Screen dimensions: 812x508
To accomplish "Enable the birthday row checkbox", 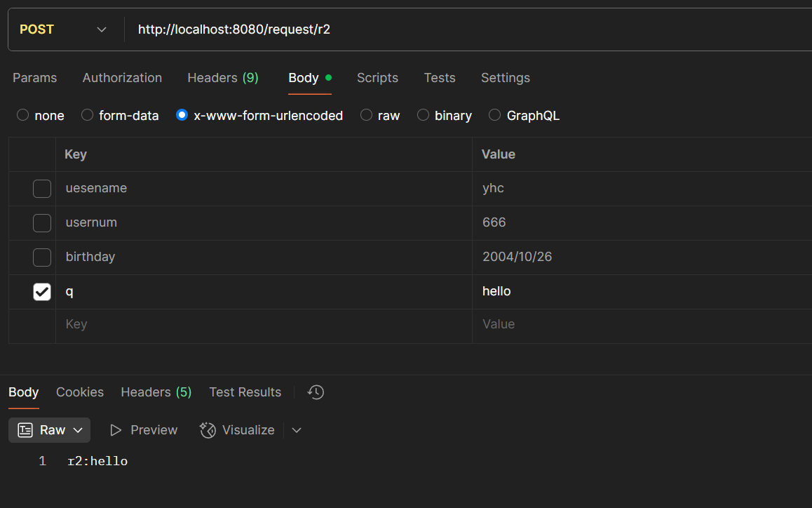I will click(42, 257).
